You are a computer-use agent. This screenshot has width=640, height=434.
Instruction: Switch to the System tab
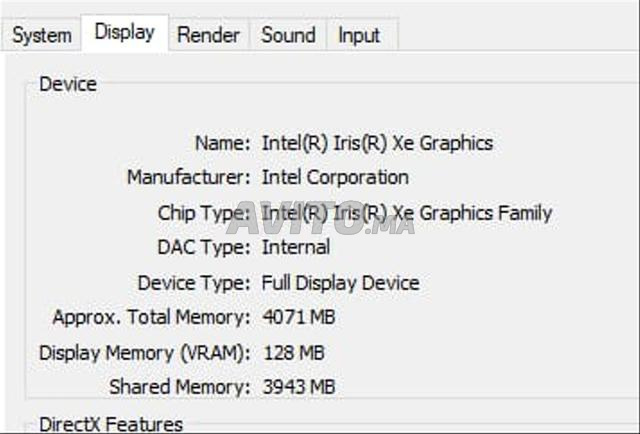pos(42,35)
